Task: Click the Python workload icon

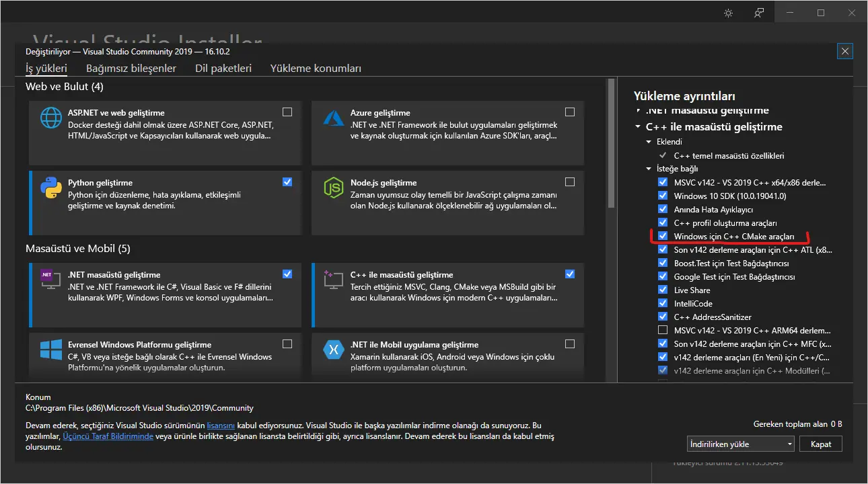Action: tap(52, 188)
